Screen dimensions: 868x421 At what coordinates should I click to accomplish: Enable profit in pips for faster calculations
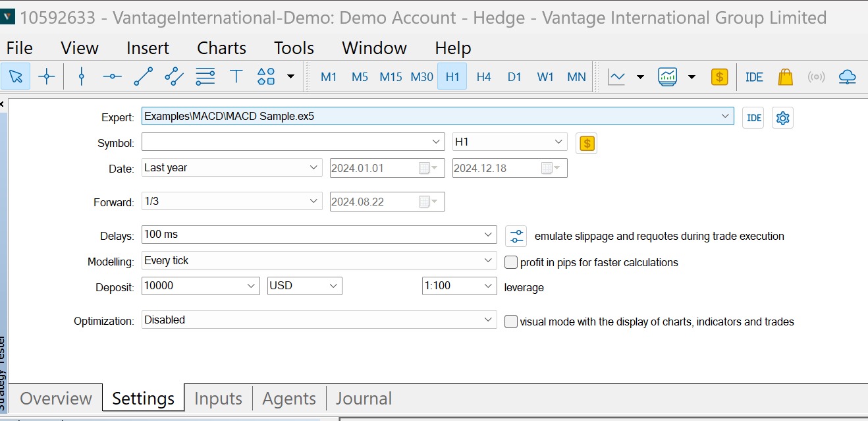[x=511, y=262]
